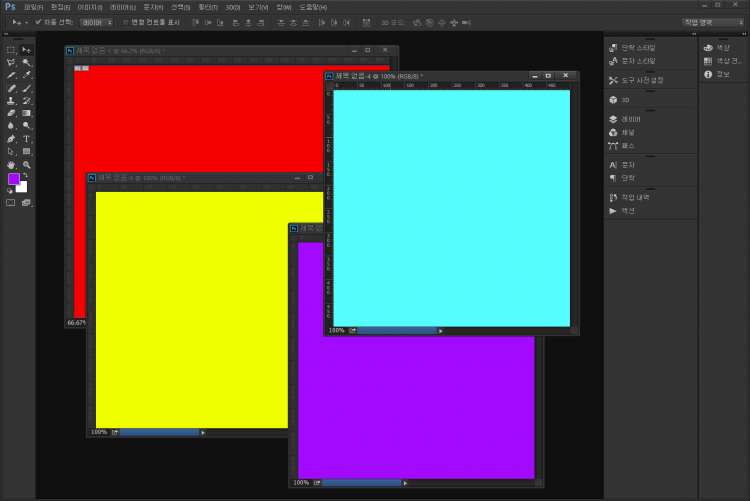Open the 레이어 auto-select target dropdown

tap(94, 21)
